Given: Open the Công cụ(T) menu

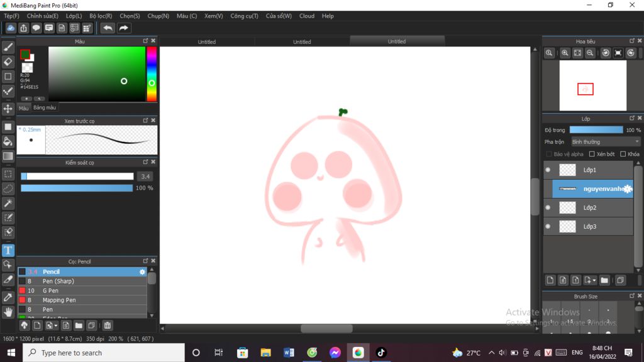Looking at the screenshot, I should click(244, 16).
